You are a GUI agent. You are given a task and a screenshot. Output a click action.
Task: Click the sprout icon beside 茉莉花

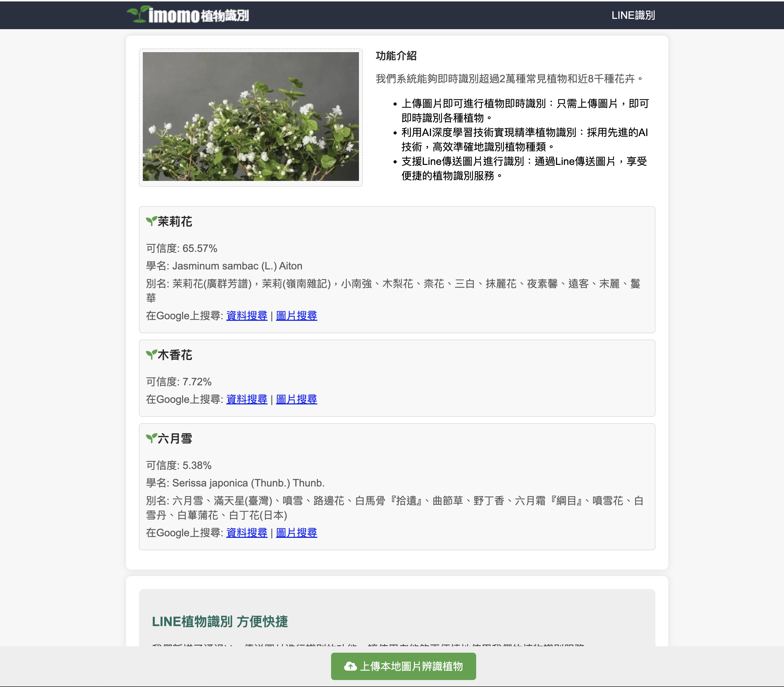click(x=151, y=221)
